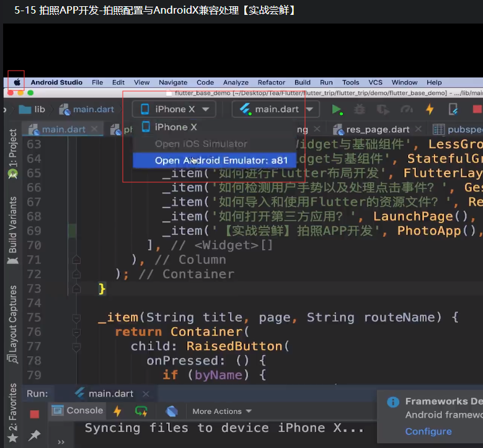The image size is (483, 448).
Task: Open Dart DevTools blue icon in Run panel
Action: (172, 411)
